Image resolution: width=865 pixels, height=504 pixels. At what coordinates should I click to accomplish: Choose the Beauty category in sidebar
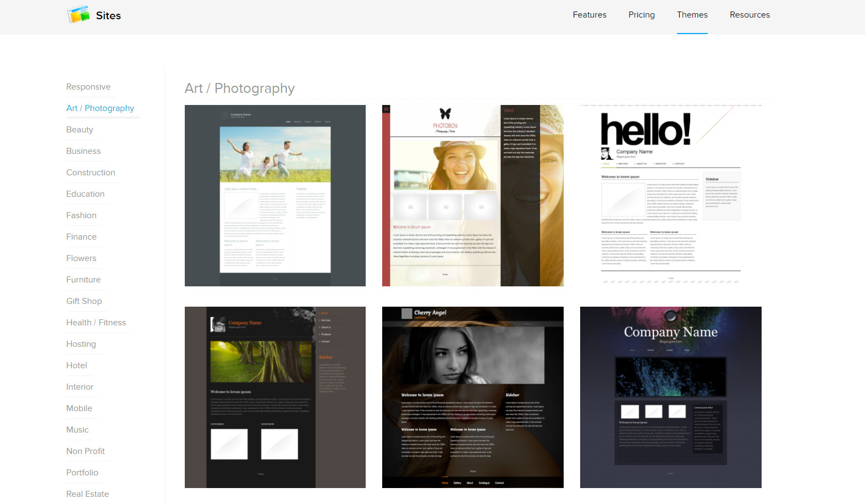(80, 130)
